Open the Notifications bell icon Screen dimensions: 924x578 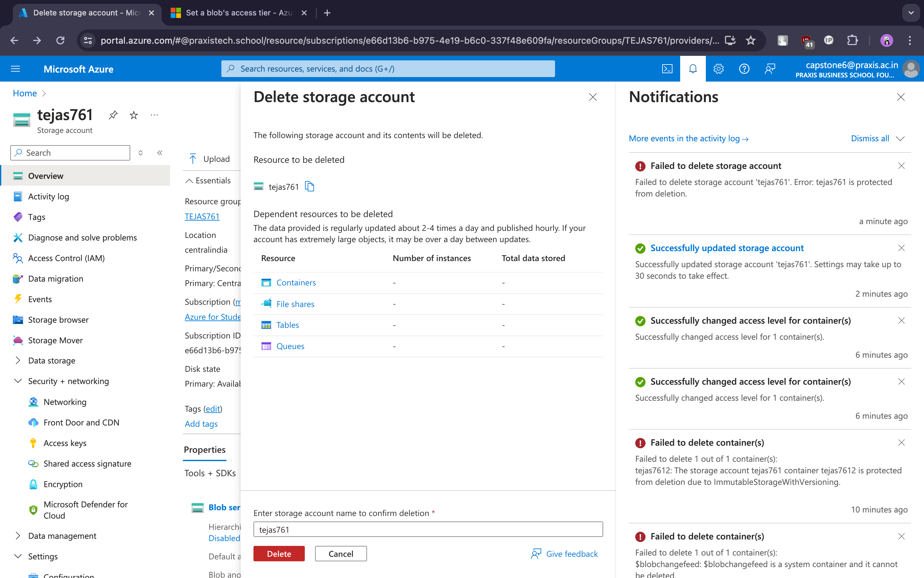click(x=693, y=69)
